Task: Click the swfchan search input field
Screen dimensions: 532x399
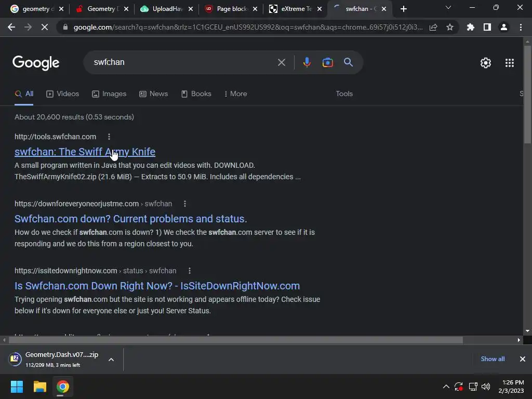Action: (183, 62)
